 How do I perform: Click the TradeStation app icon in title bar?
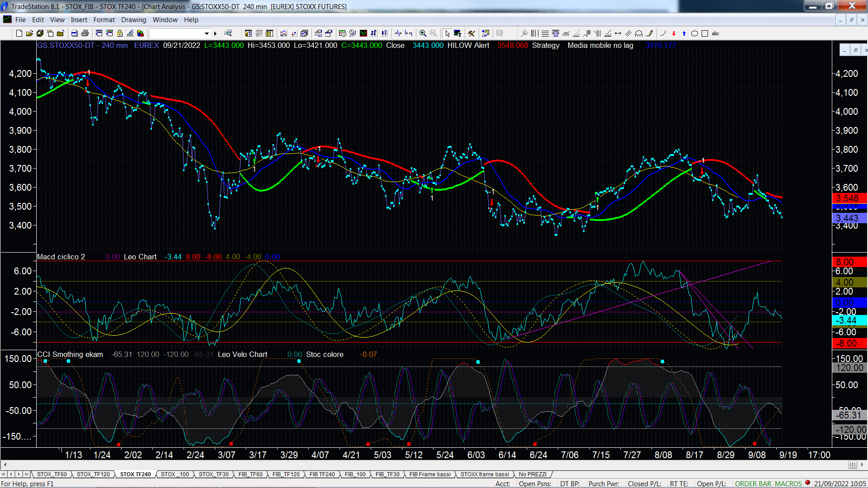[5, 6]
